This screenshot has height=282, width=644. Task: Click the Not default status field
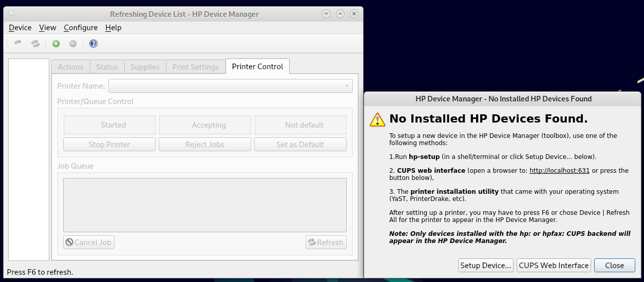pos(300,125)
